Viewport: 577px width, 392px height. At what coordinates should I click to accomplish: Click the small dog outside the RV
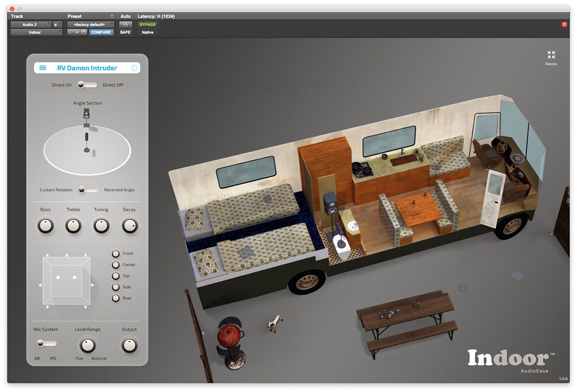(275, 323)
